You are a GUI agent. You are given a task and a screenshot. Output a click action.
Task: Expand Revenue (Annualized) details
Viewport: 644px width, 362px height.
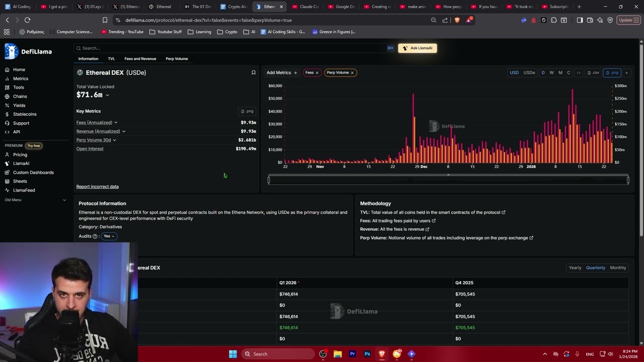pos(123,131)
